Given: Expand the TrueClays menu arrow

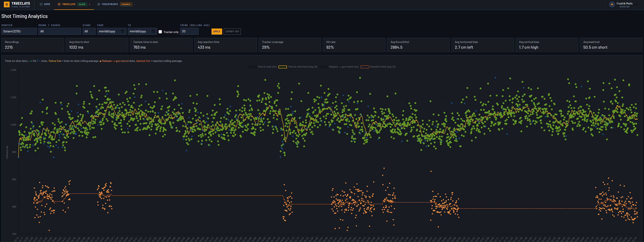Looking at the screenshot, I should [x=90, y=4].
